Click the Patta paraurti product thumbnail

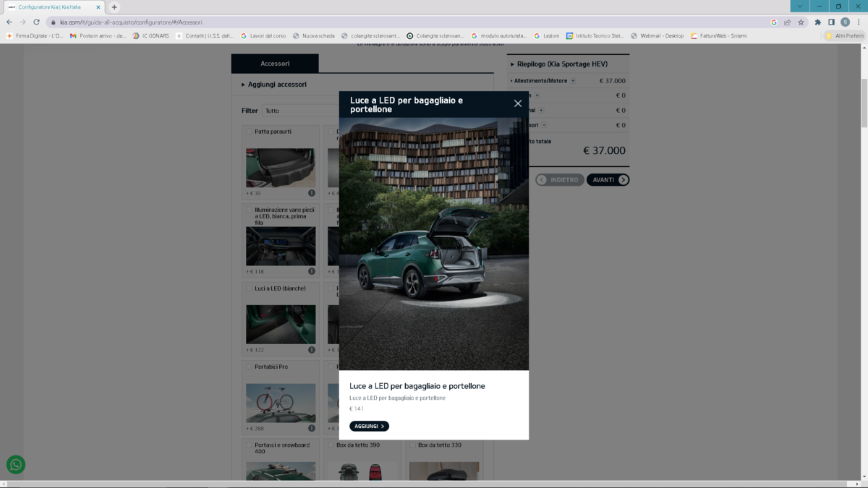tap(281, 168)
